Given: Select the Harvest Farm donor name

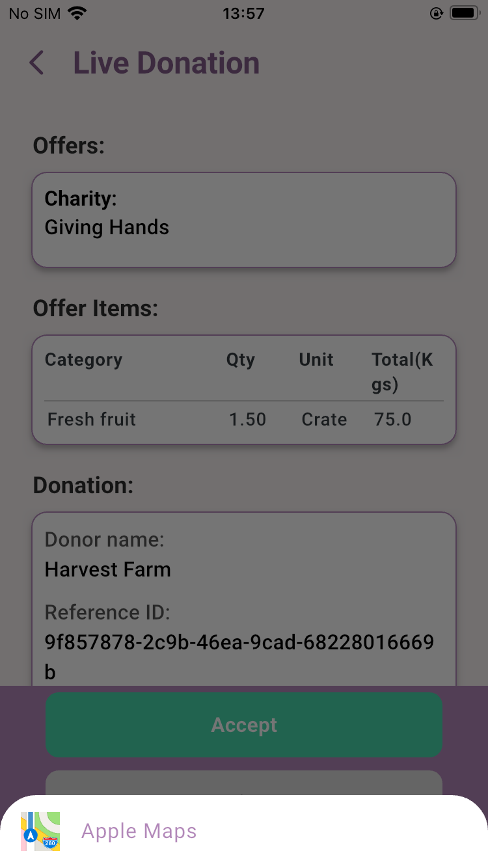Looking at the screenshot, I should click(107, 569).
